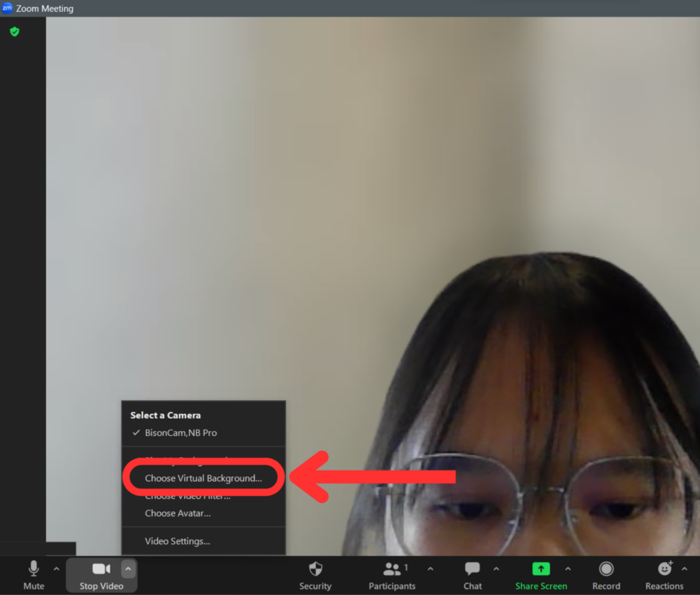Open the Reactions panel
The image size is (700, 595).
(663, 575)
